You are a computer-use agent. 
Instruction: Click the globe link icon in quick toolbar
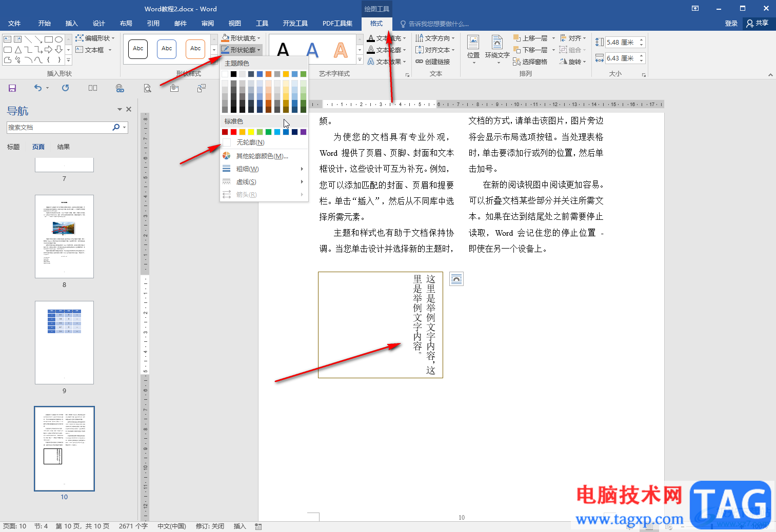click(x=120, y=88)
